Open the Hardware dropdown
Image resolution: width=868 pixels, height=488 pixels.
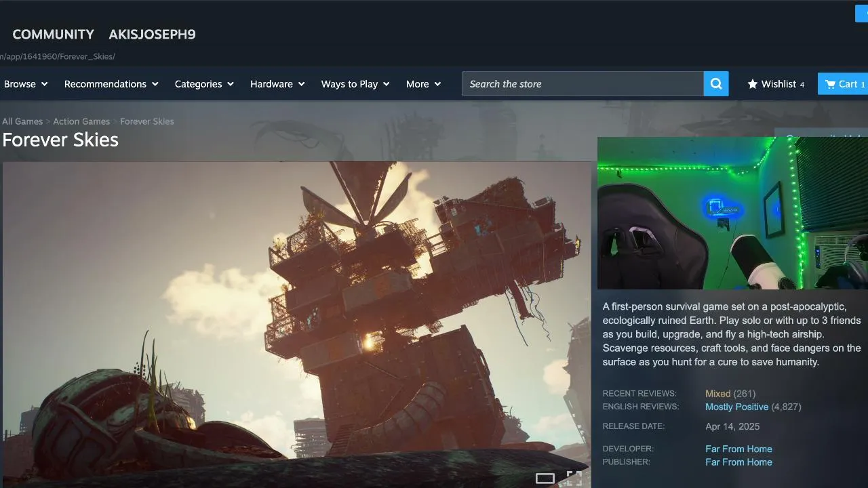[x=277, y=84]
